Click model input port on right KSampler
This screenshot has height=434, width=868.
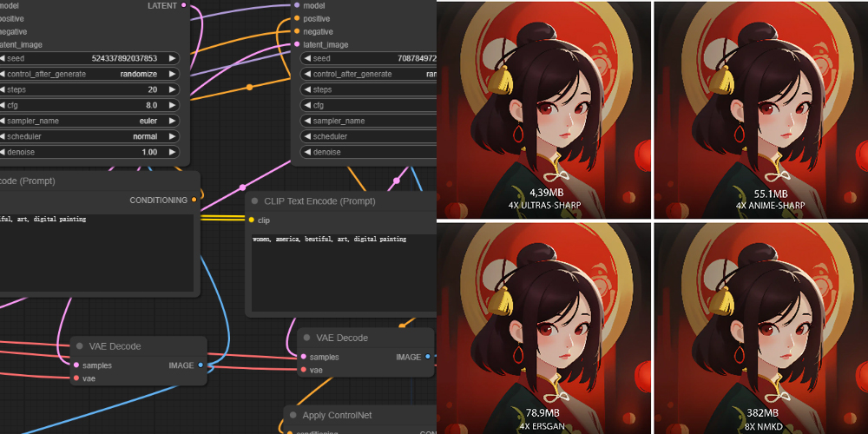point(297,5)
